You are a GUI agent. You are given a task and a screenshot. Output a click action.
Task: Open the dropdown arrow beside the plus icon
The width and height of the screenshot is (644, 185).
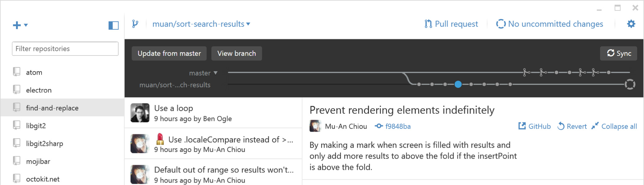tap(26, 25)
